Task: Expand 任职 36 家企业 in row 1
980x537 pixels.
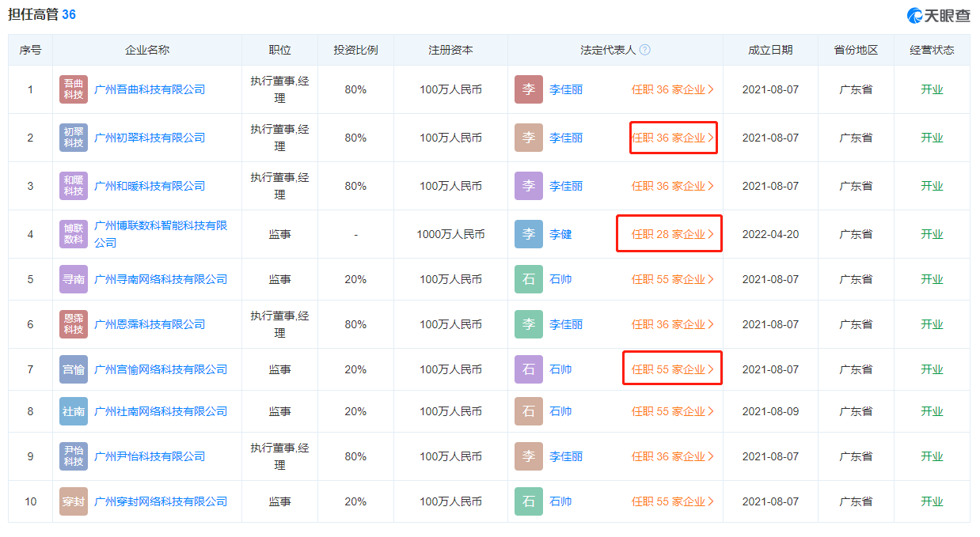Action: pyautogui.click(x=672, y=89)
